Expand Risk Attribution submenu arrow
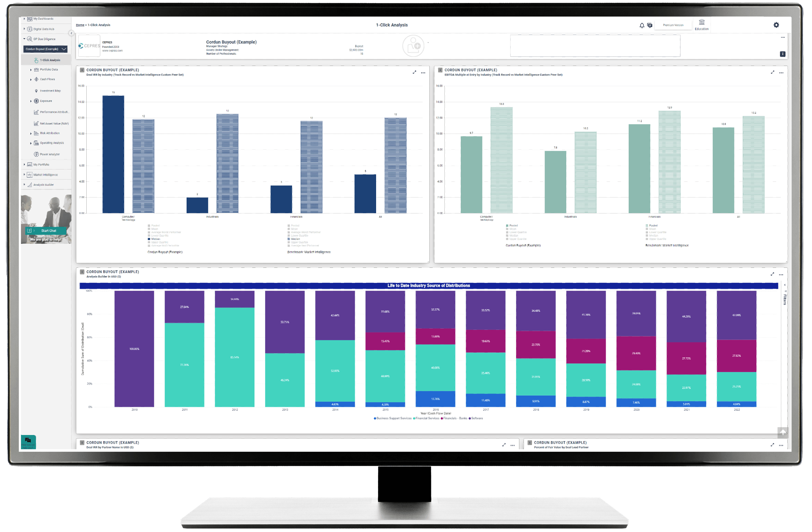 point(31,134)
